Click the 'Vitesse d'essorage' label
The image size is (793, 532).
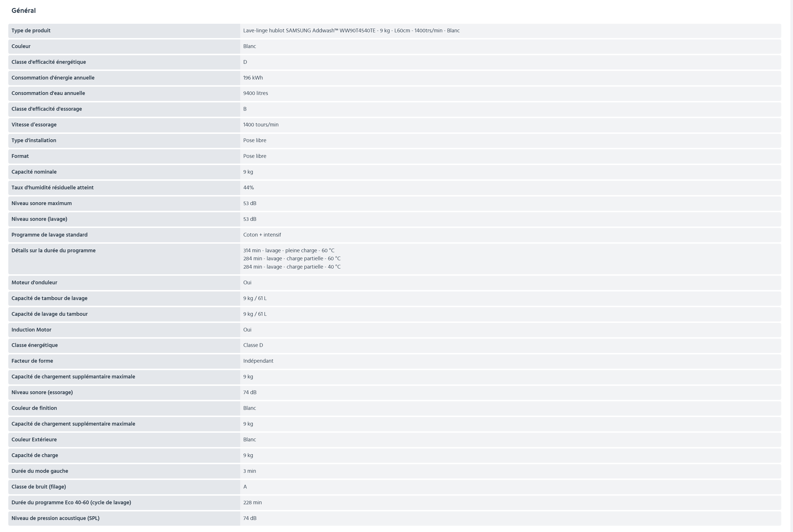34,125
